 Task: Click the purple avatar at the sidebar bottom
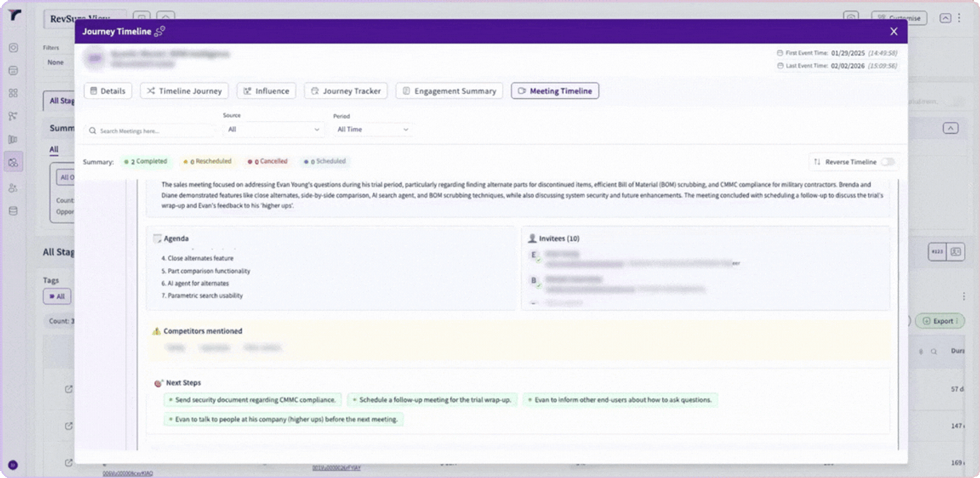click(x=13, y=465)
